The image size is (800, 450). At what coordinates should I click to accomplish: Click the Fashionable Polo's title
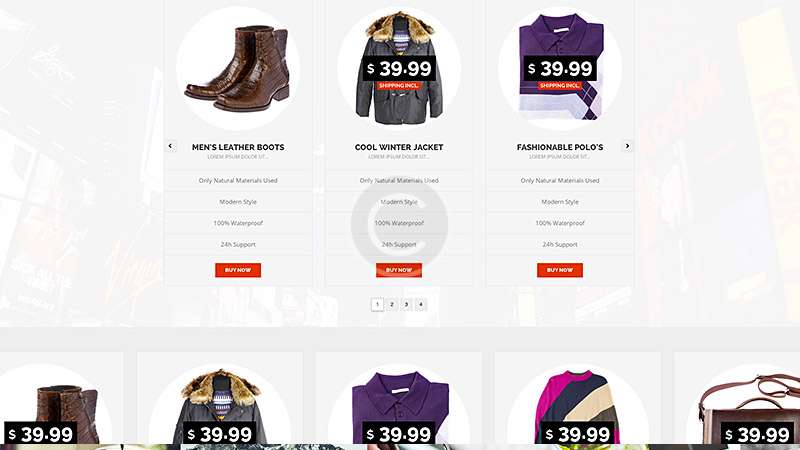[560, 147]
